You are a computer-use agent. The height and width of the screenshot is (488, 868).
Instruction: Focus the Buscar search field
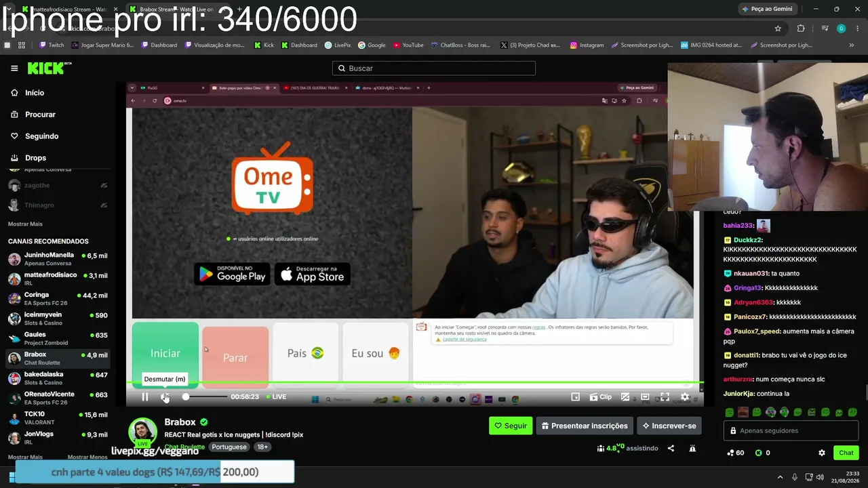(x=434, y=68)
